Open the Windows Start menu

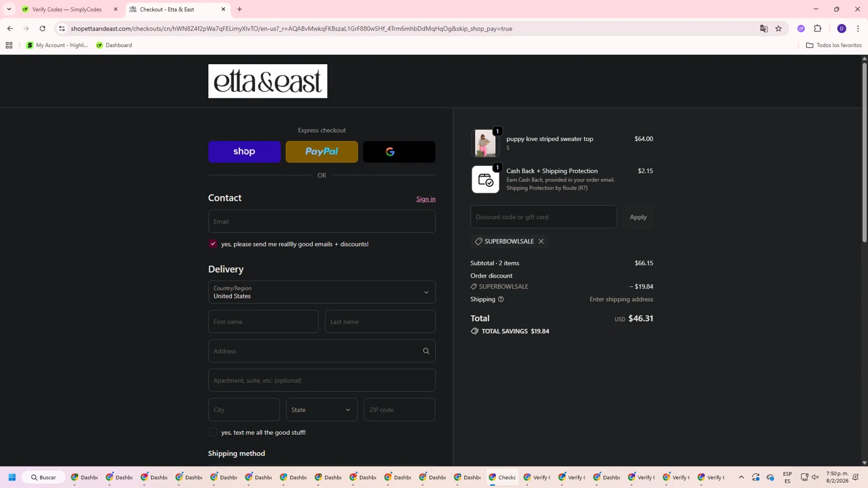[12, 478]
